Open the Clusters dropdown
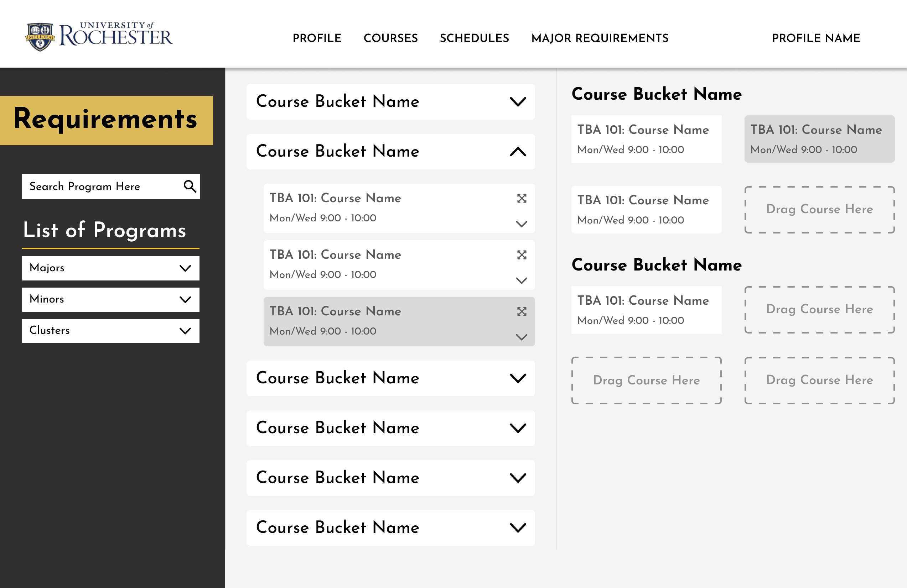Viewport: 907px width, 588px height. [110, 331]
